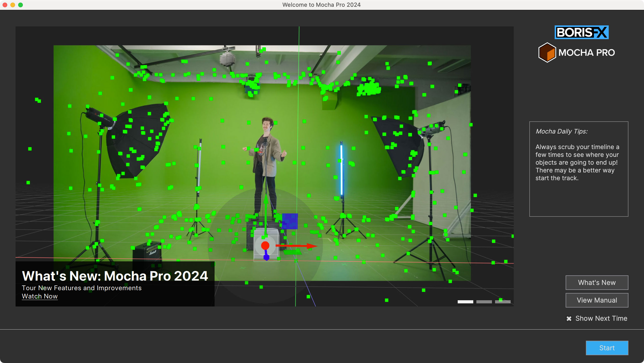Click the Mocha Daily Tips heading
The height and width of the screenshot is (363, 644).
coord(562,131)
